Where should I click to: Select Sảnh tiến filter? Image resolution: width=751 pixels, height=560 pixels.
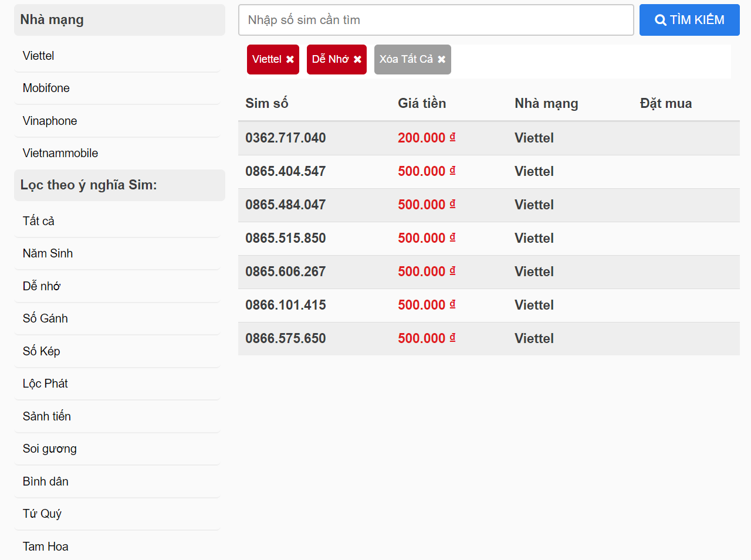[x=47, y=416]
